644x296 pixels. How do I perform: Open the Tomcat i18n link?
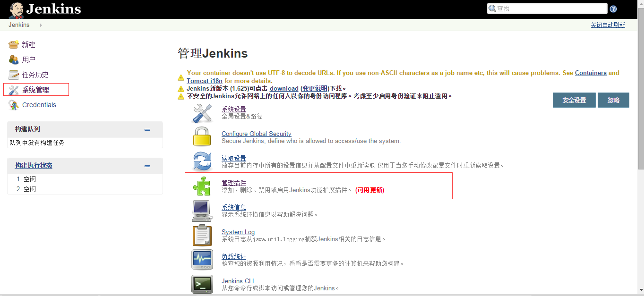[x=205, y=81]
